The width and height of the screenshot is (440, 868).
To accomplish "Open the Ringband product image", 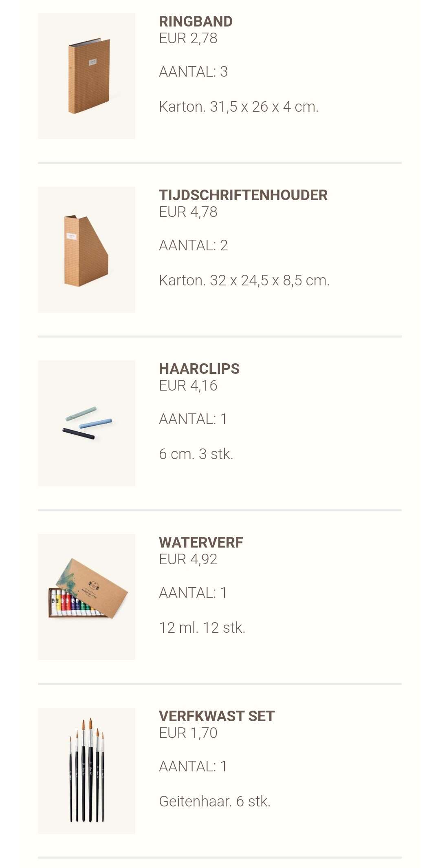I will (x=86, y=76).
